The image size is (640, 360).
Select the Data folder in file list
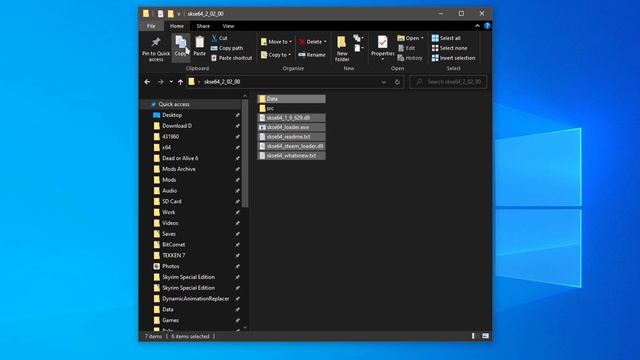pyautogui.click(x=291, y=99)
